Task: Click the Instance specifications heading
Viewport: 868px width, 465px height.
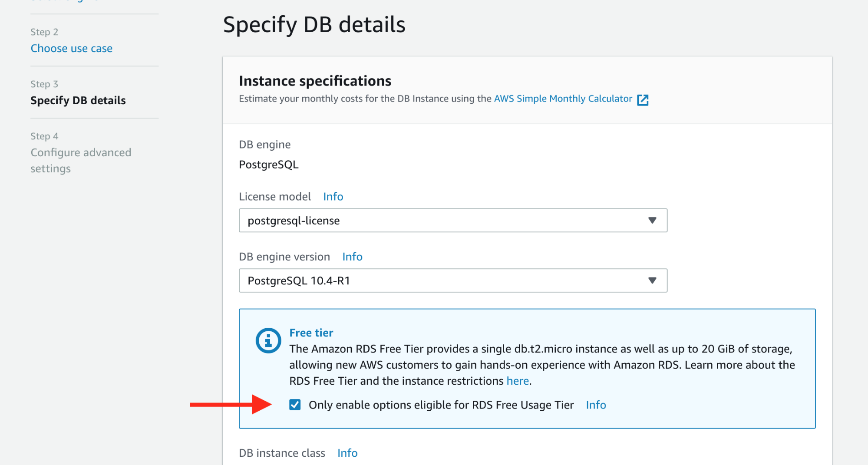Action: [315, 81]
